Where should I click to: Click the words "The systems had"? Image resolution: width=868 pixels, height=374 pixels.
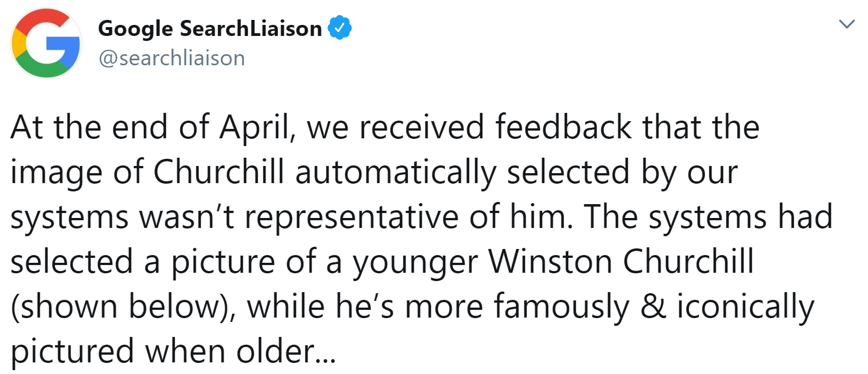(708, 217)
